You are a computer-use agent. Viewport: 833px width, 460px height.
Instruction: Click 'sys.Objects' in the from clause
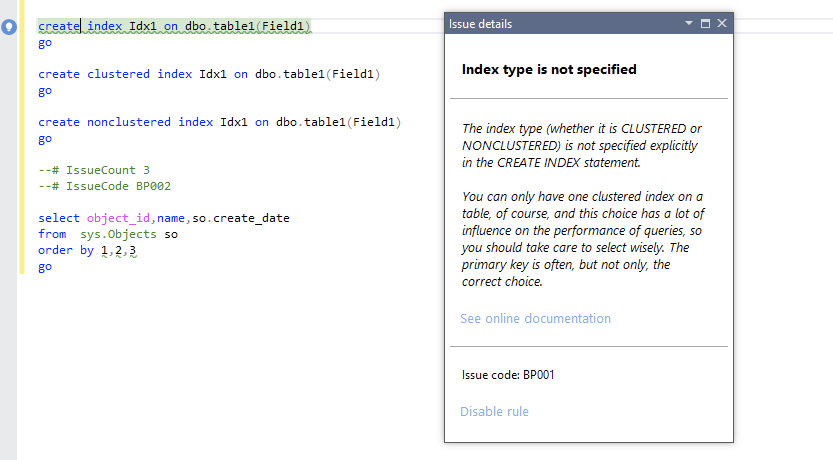pyautogui.click(x=118, y=234)
